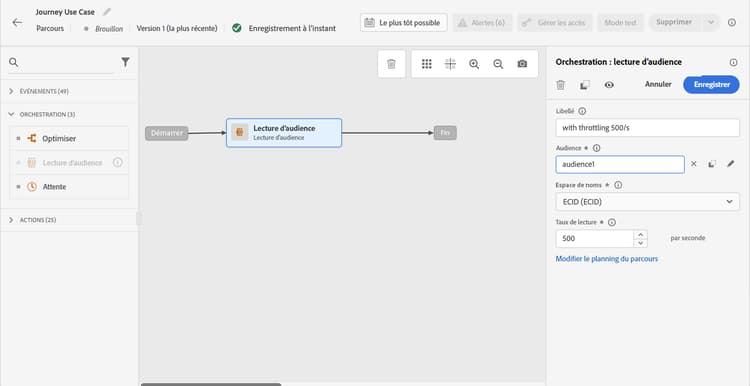The height and width of the screenshot is (386, 750).
Task: Click the Parcours breadcrumb text
Action: point(50,29)
